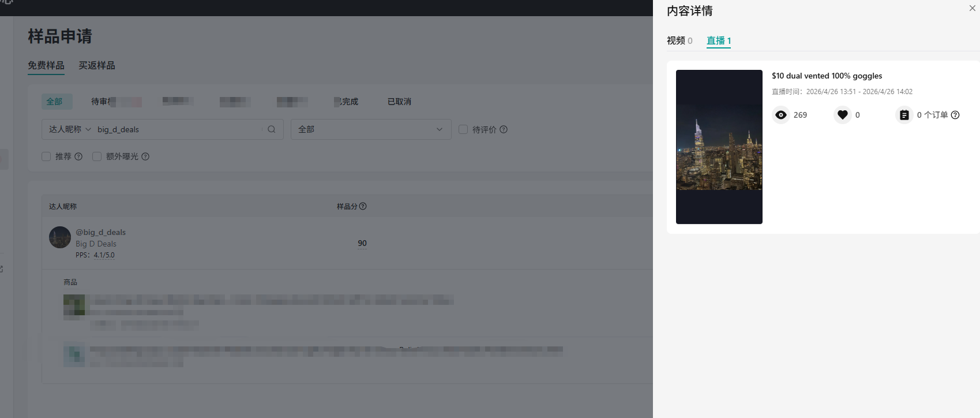Switch to 免费样品 tab

pyautogui.click(x=46, y=65)
